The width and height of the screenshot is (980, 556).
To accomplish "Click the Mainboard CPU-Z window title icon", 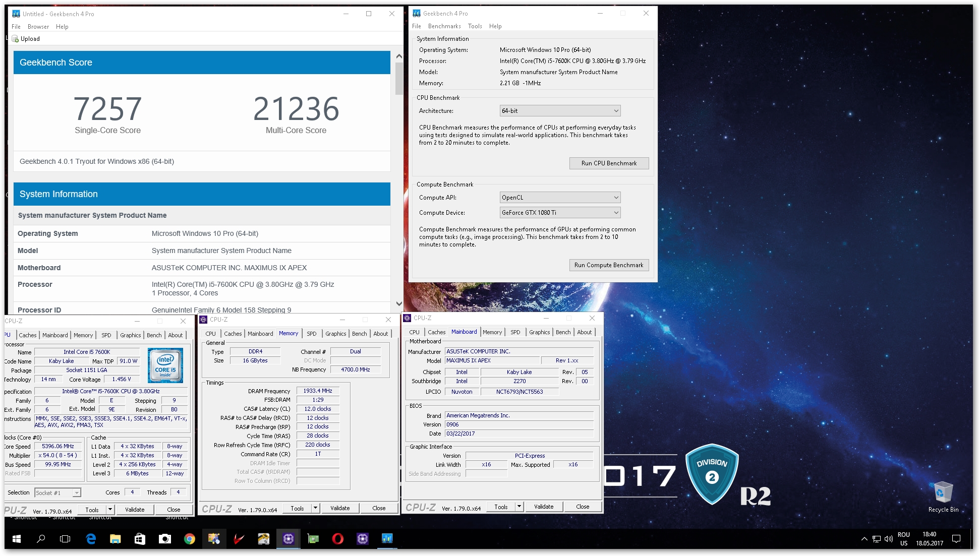I will [407, 318].
